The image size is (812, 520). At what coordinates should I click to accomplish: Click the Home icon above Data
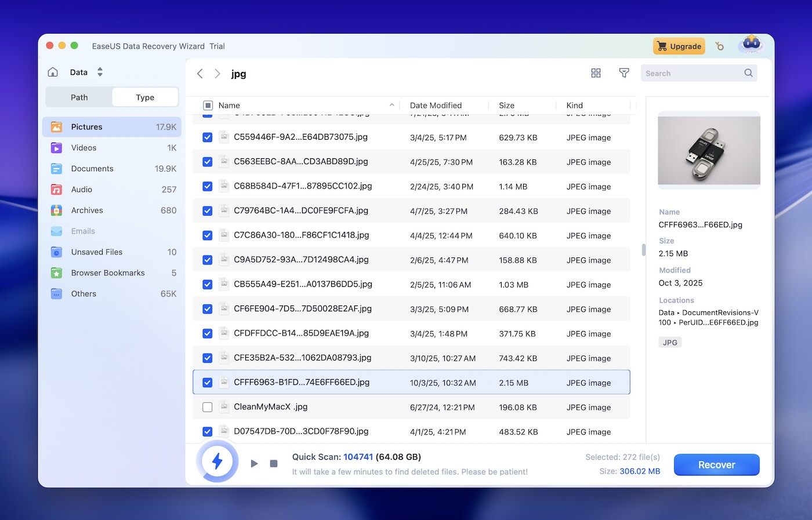pos(52,71)
